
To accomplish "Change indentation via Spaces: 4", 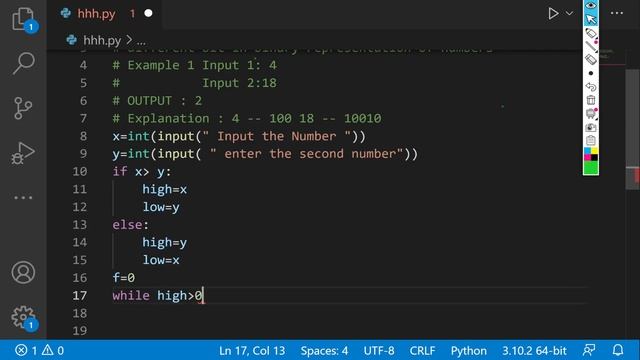I will (324, 350).
